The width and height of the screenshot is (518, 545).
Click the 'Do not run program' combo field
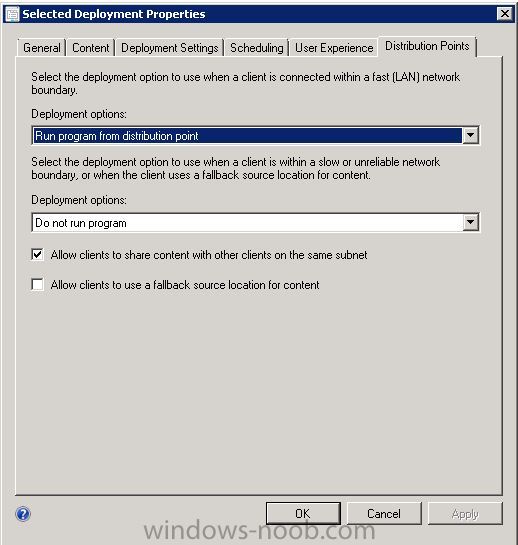(256, 222)
